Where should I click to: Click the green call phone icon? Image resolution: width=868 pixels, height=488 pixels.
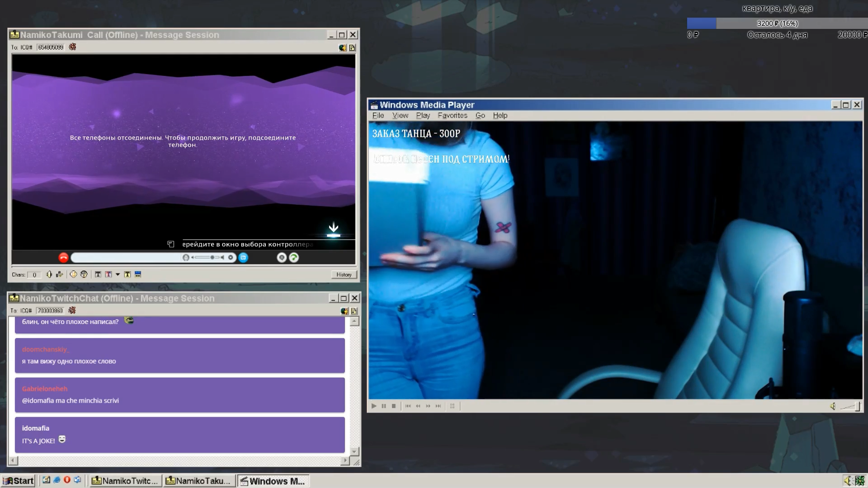(294, 258)
